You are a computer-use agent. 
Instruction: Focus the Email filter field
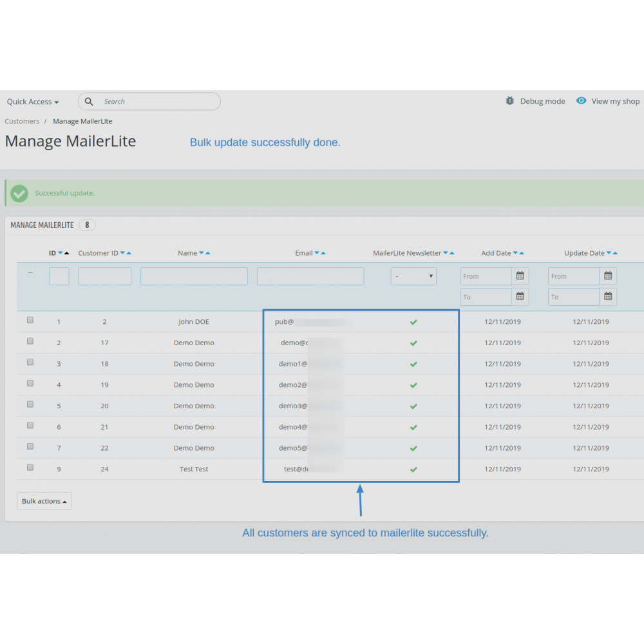tap(310, 276)
